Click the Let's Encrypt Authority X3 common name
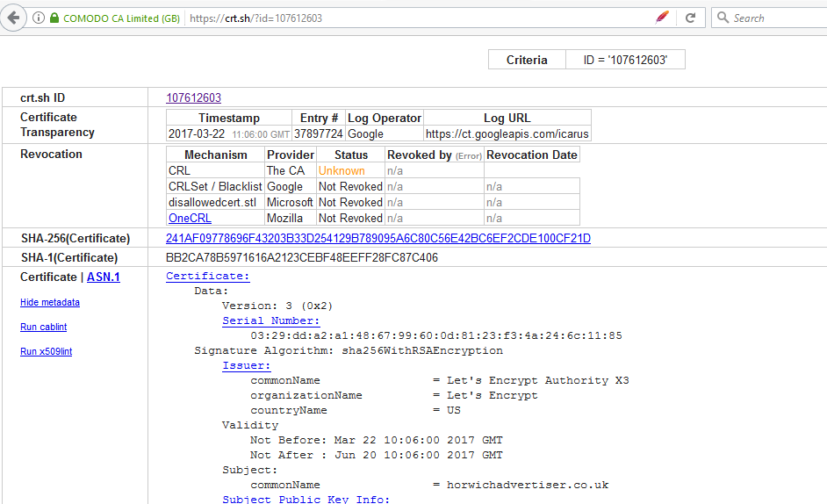Screen dimensions: 827x504 pos(538,380)
